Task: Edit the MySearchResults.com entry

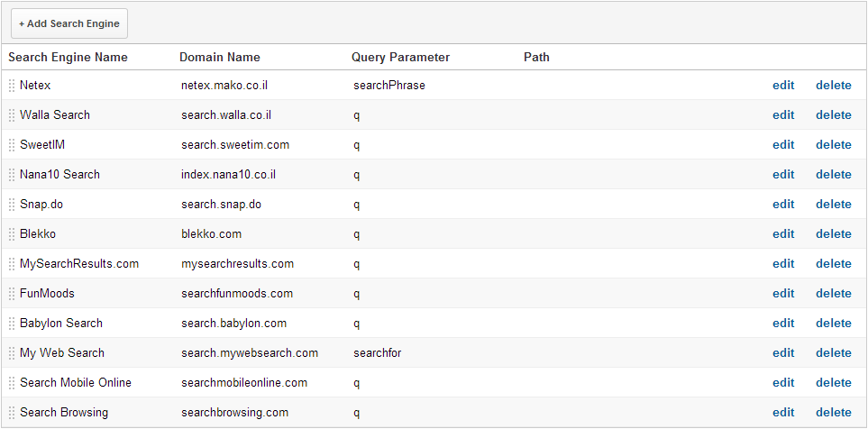Action: 783,264
